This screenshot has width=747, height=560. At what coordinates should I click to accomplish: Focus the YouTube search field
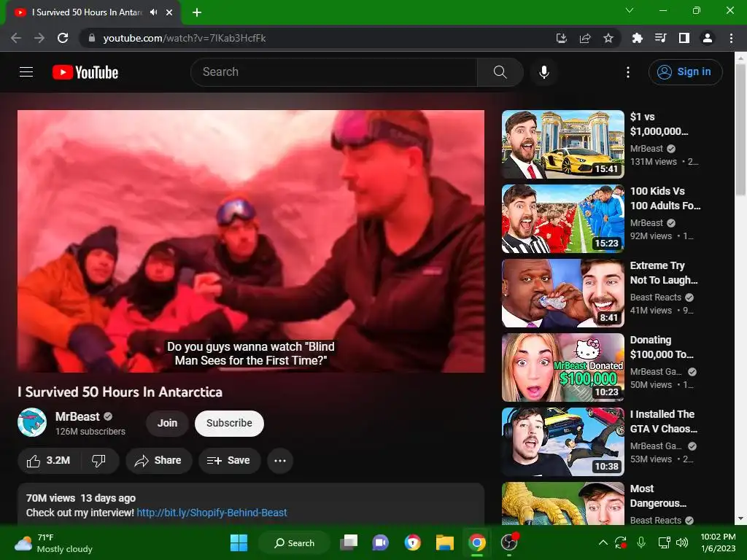tap(333, 72)
